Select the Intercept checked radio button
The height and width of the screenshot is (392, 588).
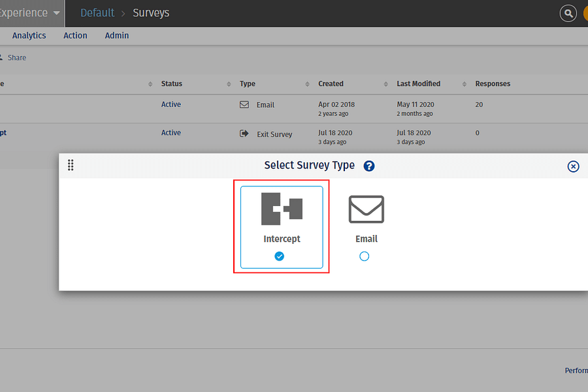pyautogui.click(x=280, y=256)
